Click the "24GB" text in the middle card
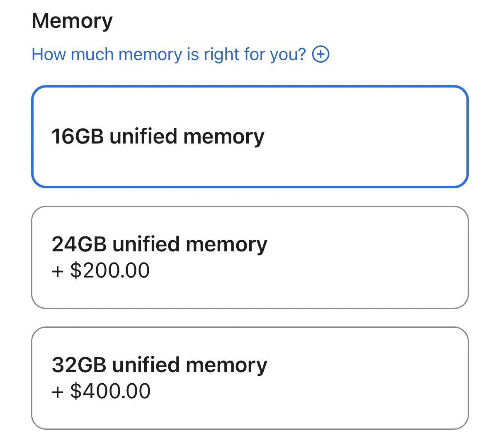This screenshot has width=500, height=448. tap(79, 244)
